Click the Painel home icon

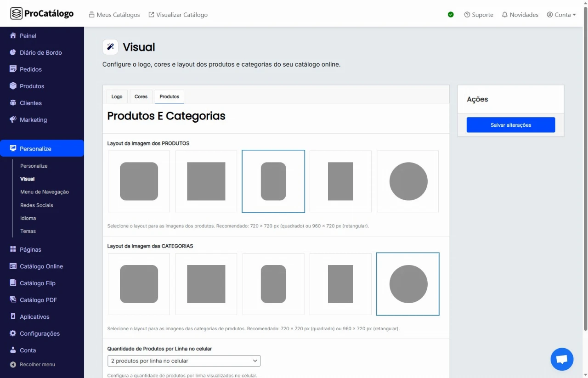tap(13, 35)
